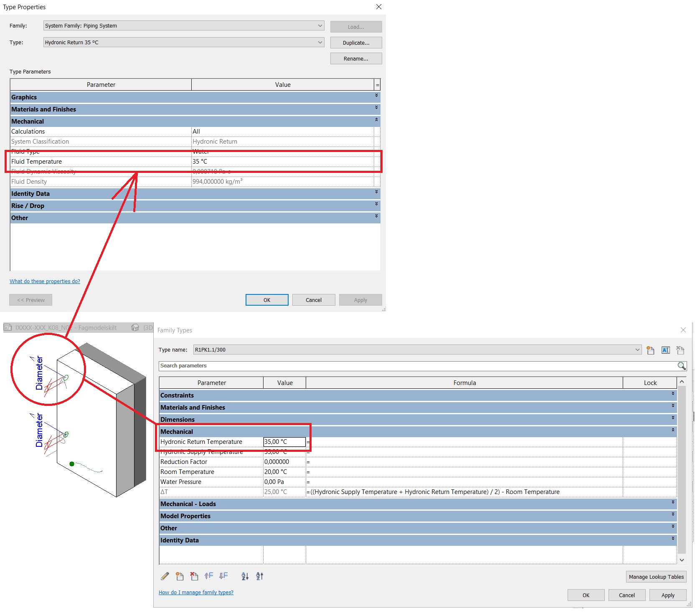This screenshot has height=613, width=700.
Task: Move selected parameter up using arrow icon
Action: point(209,576)
